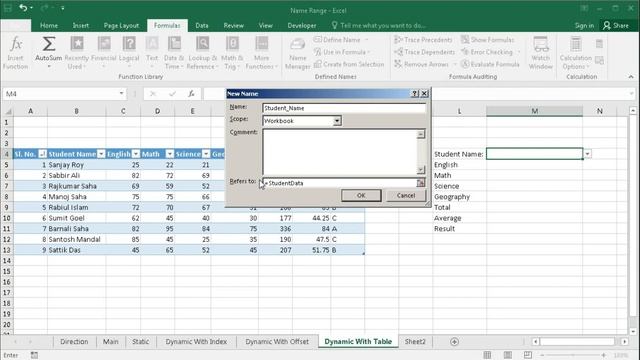
Task: Click Sign in
Action: [584, 25]
